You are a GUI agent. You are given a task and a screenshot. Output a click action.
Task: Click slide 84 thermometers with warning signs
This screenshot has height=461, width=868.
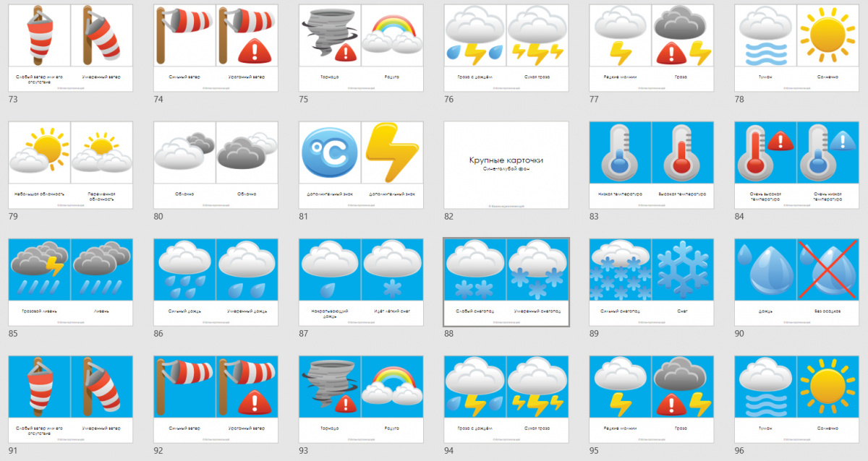point(796,165)
